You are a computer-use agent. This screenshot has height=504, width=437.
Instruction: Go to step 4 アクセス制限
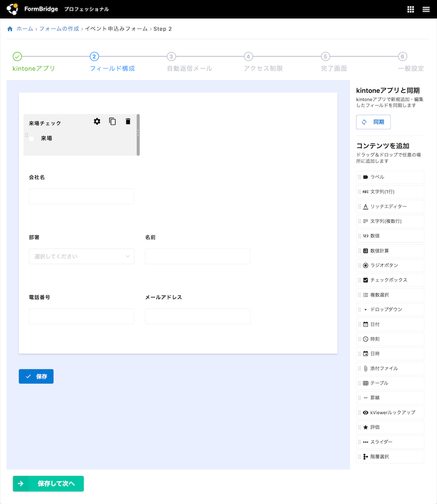click(x=248, y=57)
